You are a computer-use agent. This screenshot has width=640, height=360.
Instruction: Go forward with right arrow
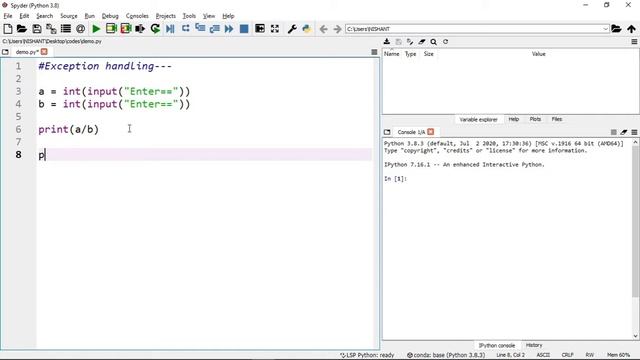point(337,29)
